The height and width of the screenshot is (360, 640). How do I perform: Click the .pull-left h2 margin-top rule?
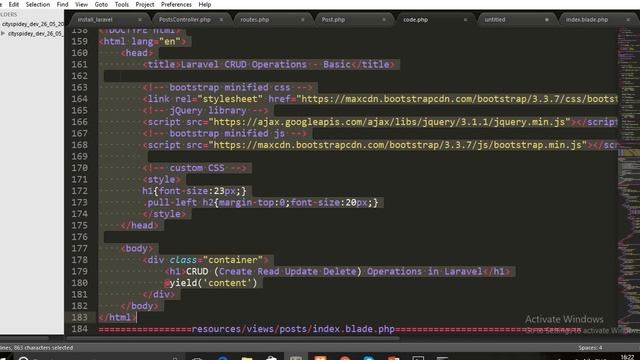260,202
